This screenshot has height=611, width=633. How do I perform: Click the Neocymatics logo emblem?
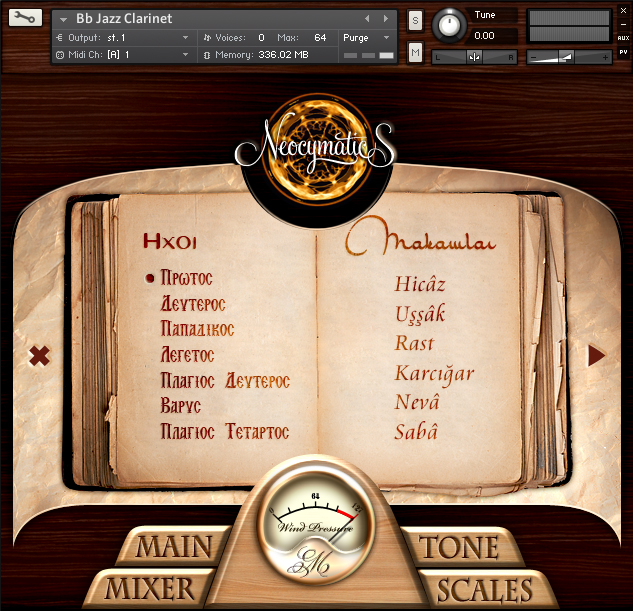(316, 149)
